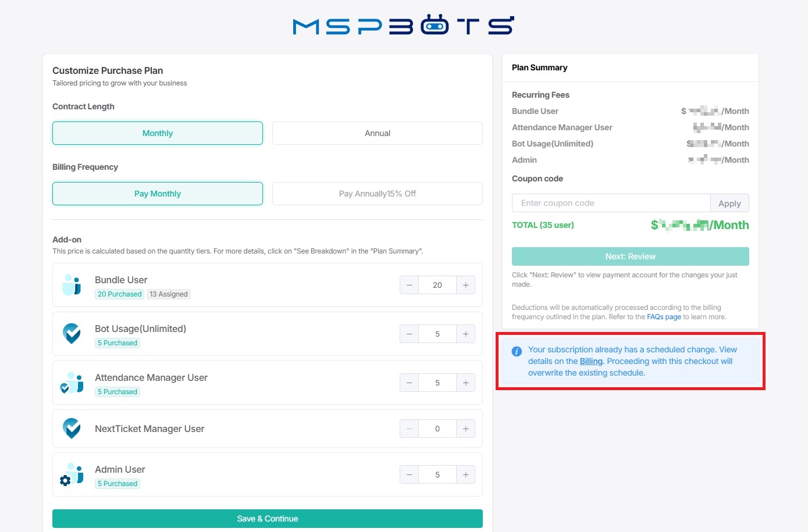The width and height of the screenshot is (808, 532).
Task: Decrease Bundle User quantity with minus
Action: coord(409,285)
